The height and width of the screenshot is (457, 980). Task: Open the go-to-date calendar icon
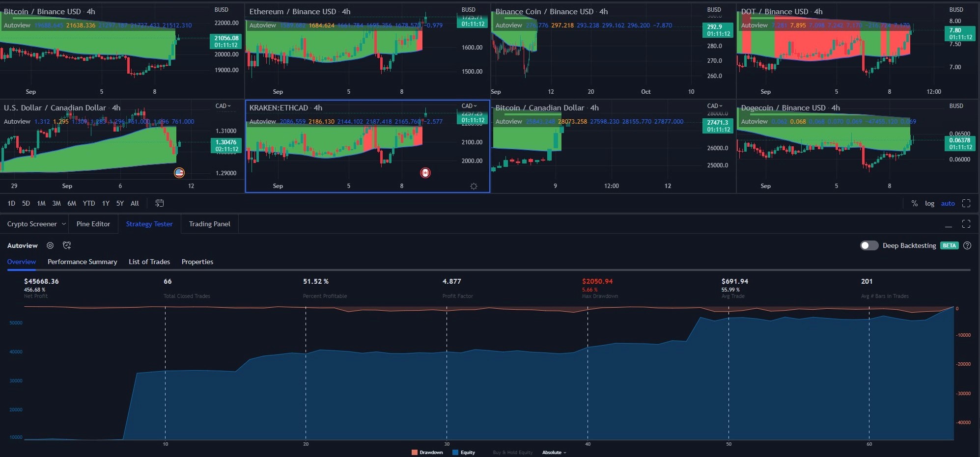point(159,203)
